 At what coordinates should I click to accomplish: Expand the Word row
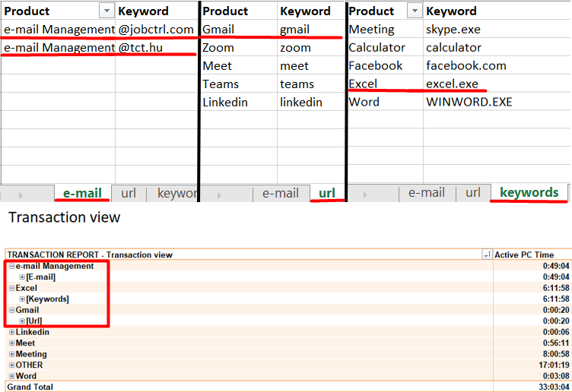pos(11,376)
